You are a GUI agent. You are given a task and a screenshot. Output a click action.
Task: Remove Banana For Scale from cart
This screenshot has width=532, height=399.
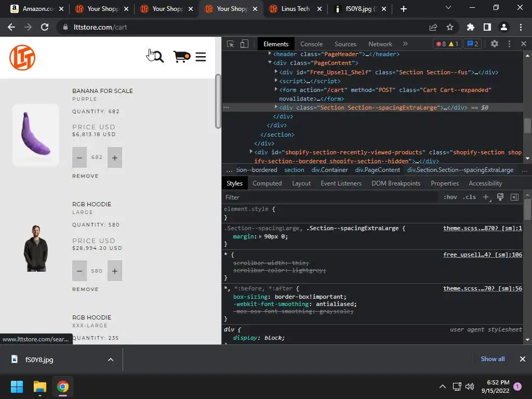click(85, 176)
